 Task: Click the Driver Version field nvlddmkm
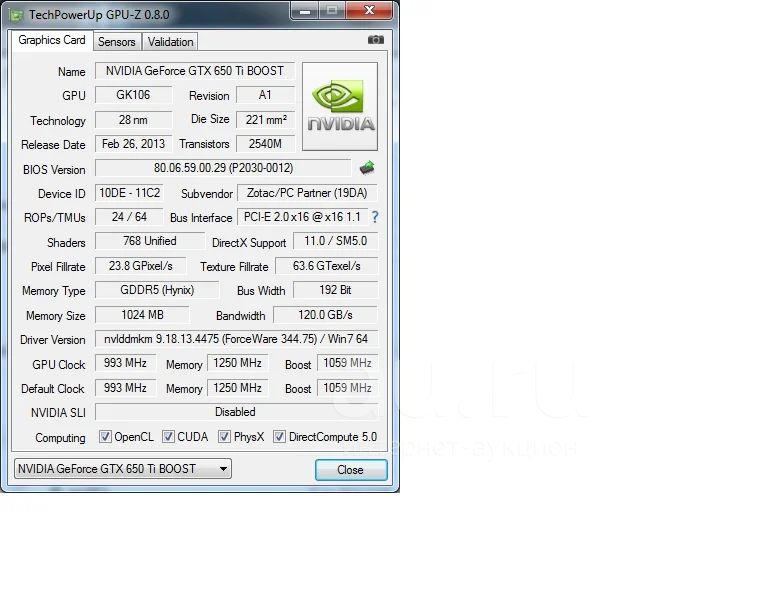point(236,339)
